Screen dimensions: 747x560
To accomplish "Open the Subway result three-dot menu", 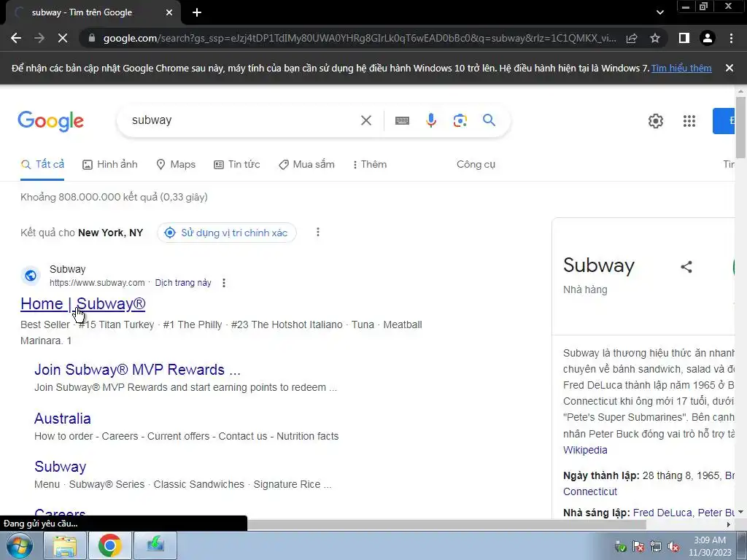I will [223, 283].
